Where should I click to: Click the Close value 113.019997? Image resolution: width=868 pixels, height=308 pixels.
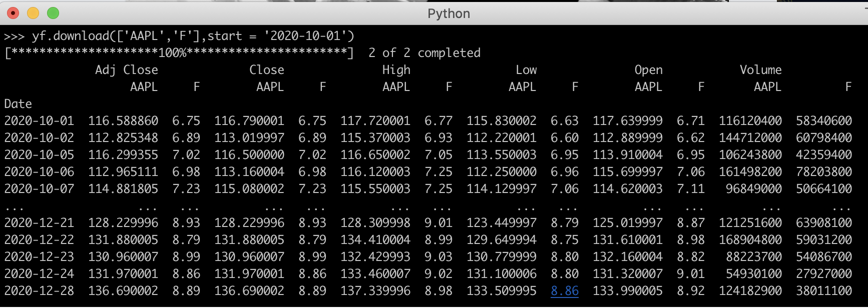(249, 138)
